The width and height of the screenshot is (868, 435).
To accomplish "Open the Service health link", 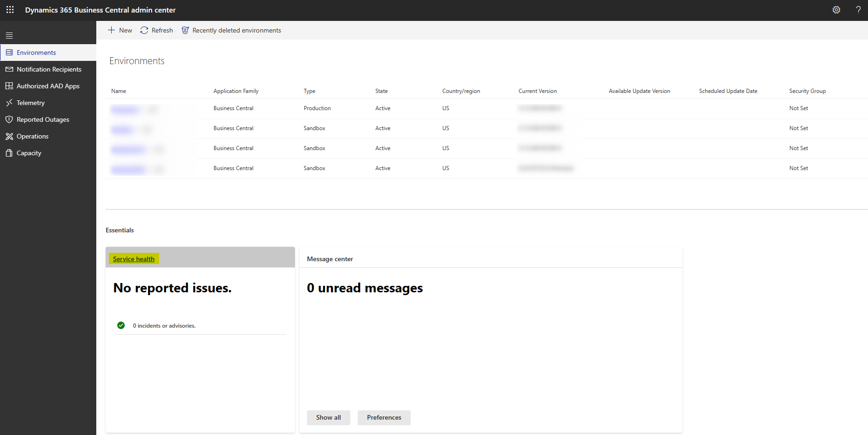I will [134, 259].
